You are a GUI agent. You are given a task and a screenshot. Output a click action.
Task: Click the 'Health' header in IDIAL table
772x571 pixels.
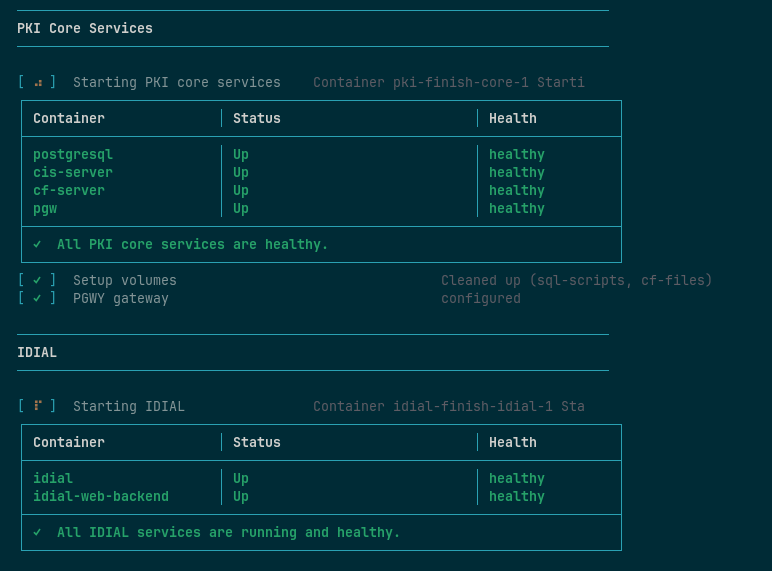(x=513, y=443)
